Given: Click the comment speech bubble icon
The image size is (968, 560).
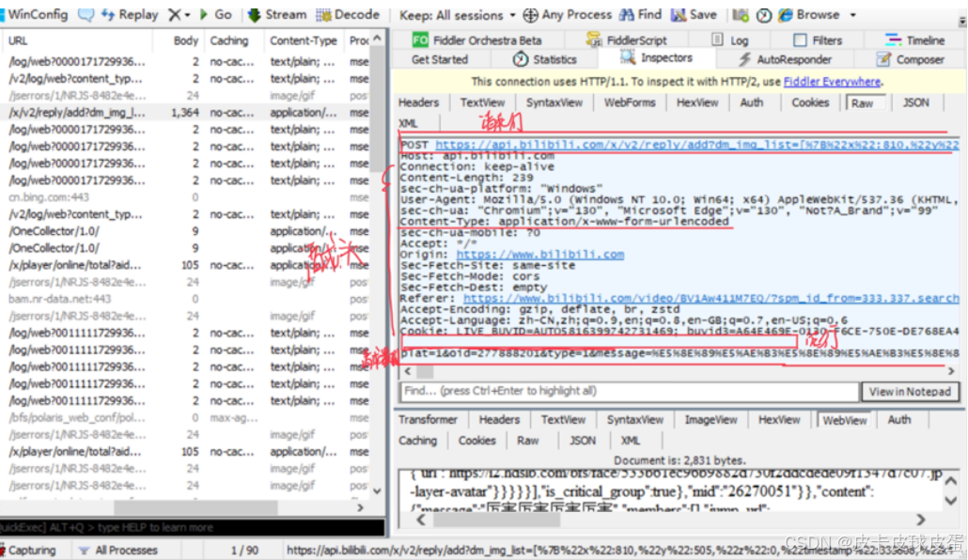Looking at the screenshot, I should coord(86,15).
